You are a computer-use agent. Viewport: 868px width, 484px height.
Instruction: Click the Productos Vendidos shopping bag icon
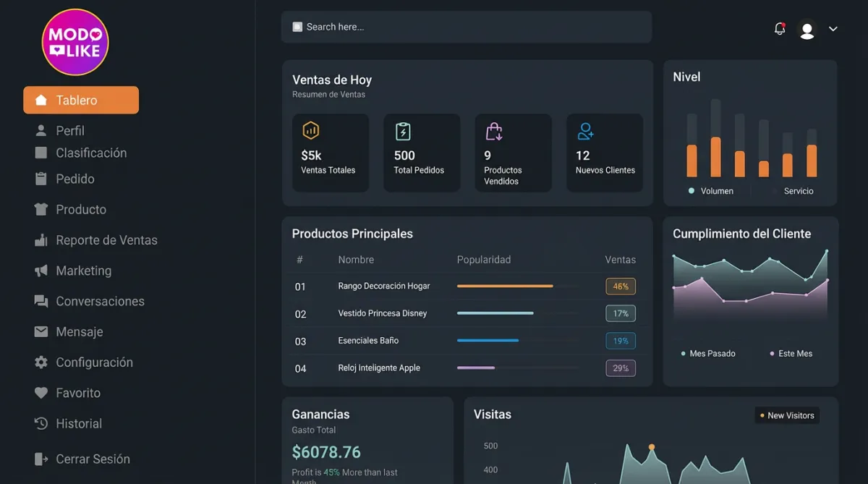click(x=494, y=131)
